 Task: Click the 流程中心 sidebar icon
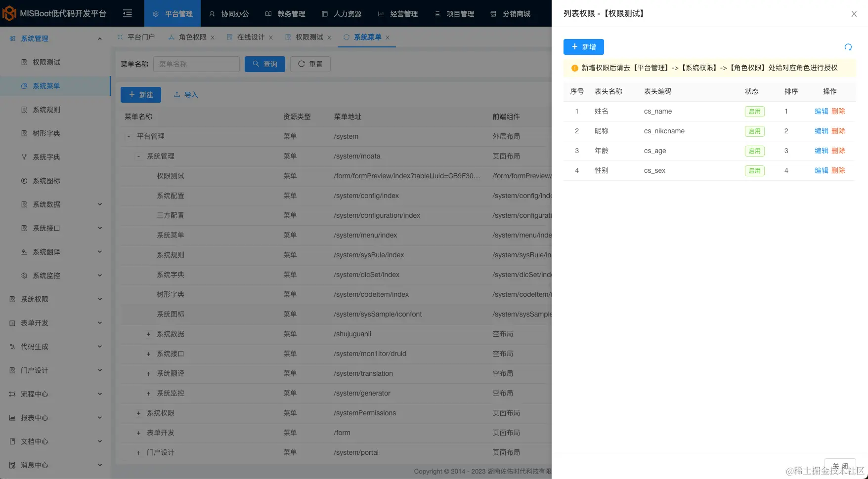click(11, 394)
